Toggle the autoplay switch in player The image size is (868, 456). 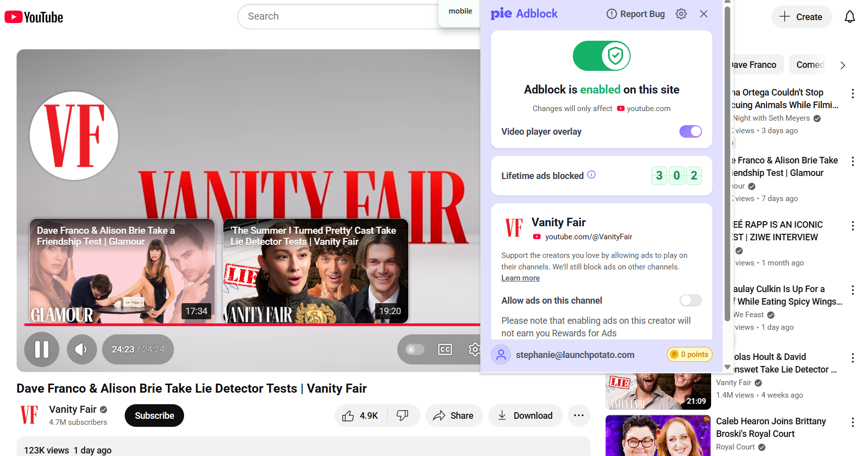[415, 349]
